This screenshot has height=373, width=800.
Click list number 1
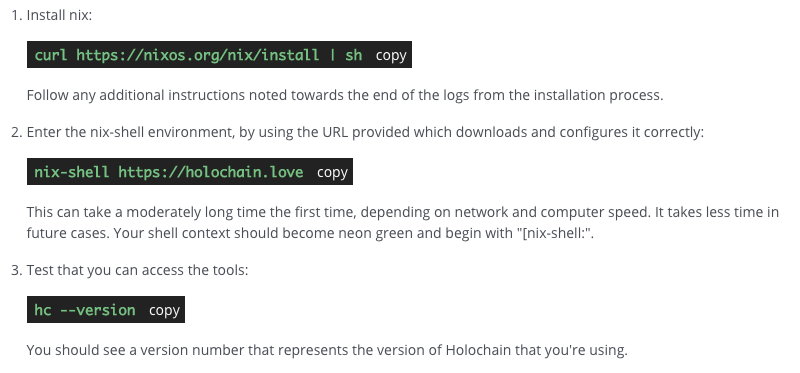(17, 15)
